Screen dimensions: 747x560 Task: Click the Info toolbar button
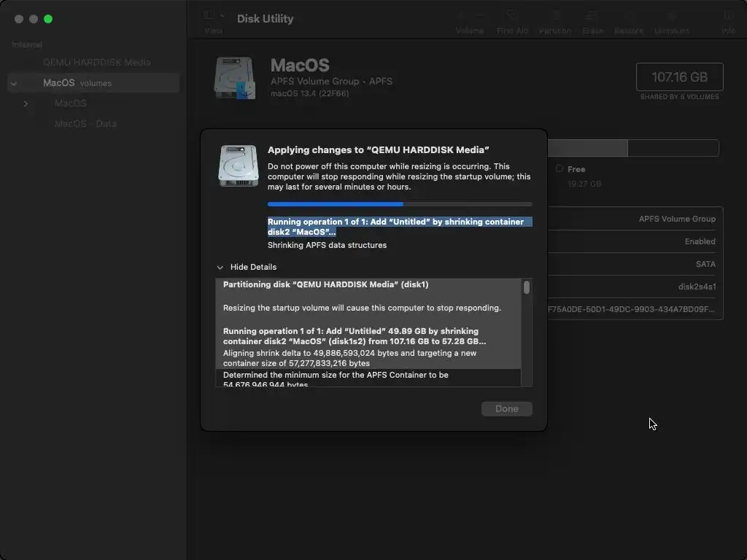pyautogui.click(x=728, y=22)
